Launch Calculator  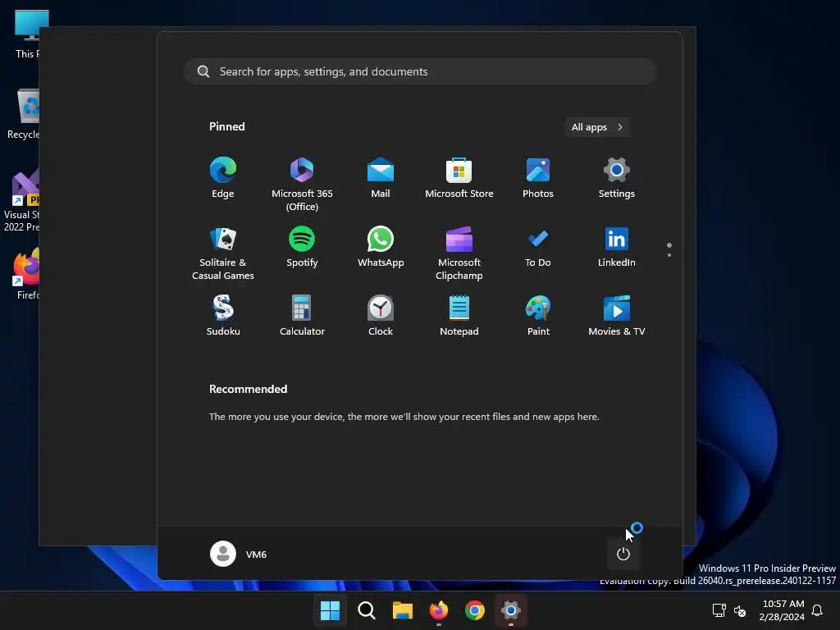302,316
